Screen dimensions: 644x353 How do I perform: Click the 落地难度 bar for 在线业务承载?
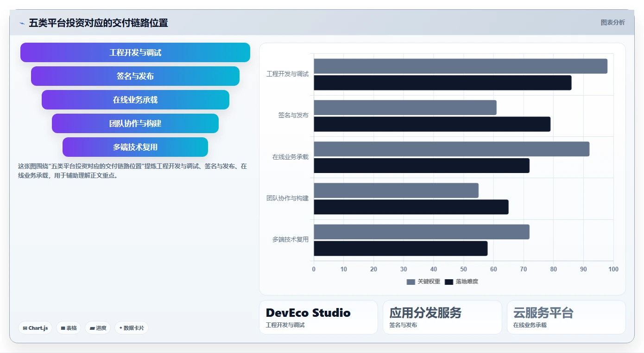(x=422, y=166)
